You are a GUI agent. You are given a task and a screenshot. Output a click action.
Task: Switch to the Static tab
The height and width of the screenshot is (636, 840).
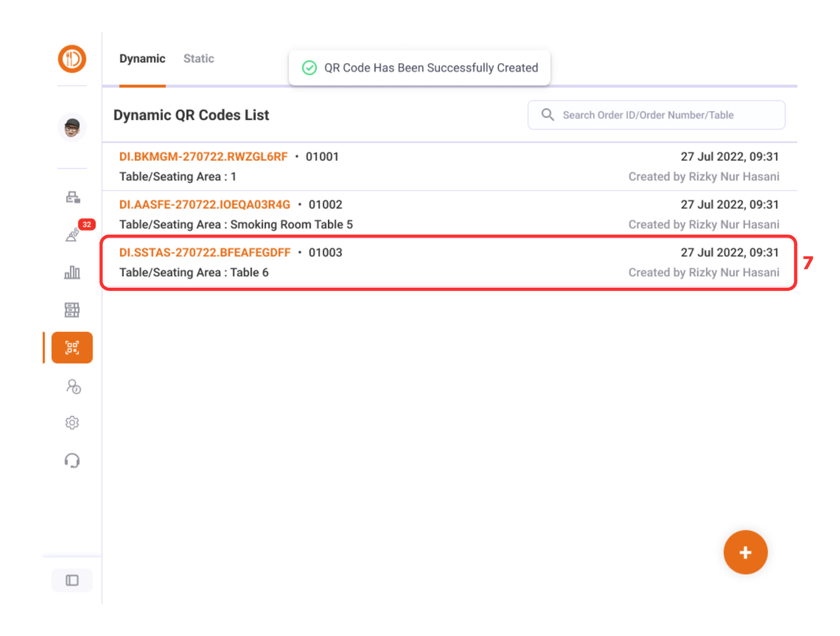(199, 59)
